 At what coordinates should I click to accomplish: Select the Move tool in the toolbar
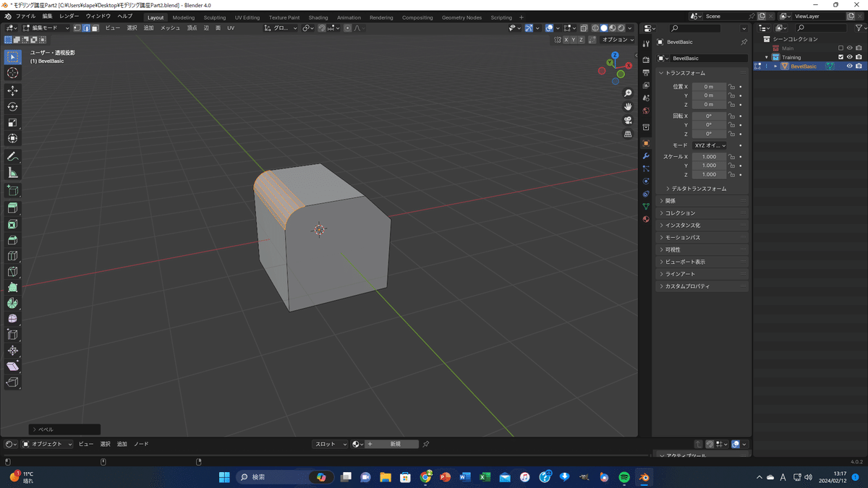[12, 90]
